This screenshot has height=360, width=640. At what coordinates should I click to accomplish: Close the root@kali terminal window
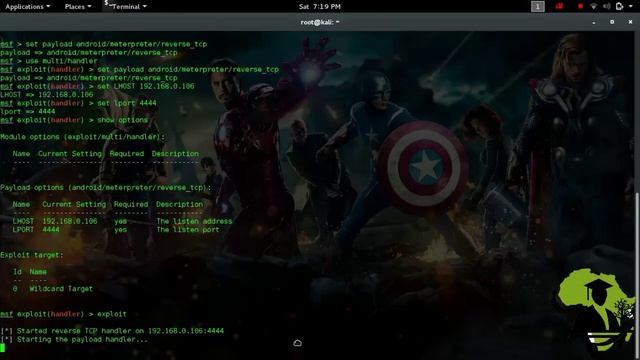click(630, 22)
